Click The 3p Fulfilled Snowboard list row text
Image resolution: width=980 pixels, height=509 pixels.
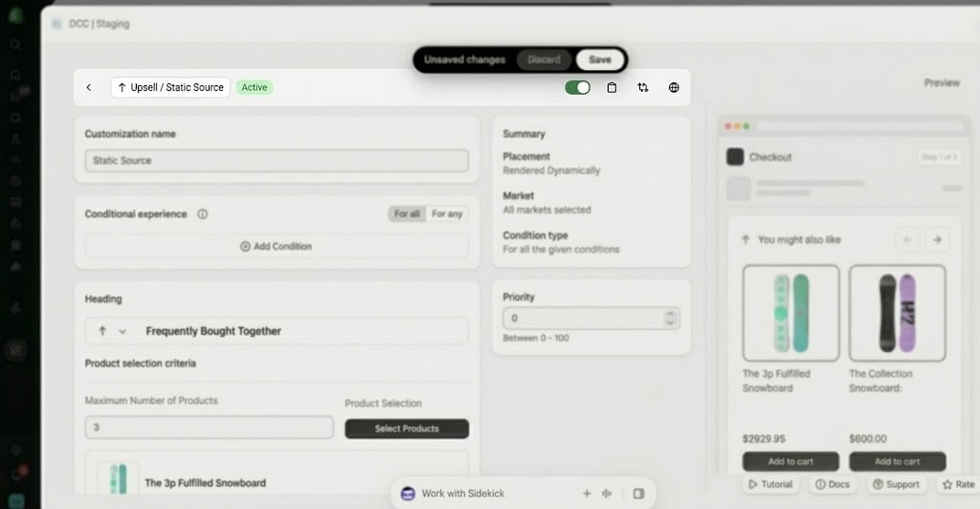[205, 483]
